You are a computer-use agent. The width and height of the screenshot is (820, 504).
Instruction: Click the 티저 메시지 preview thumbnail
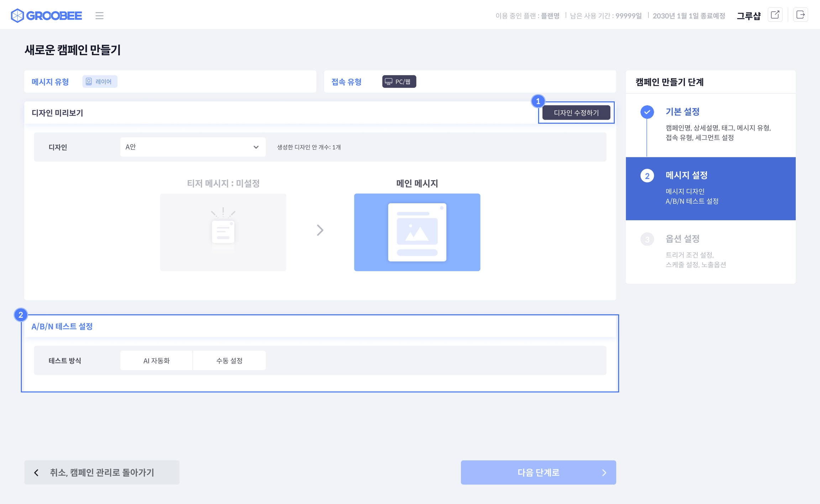pyautogui.click(x=223, y=232)
